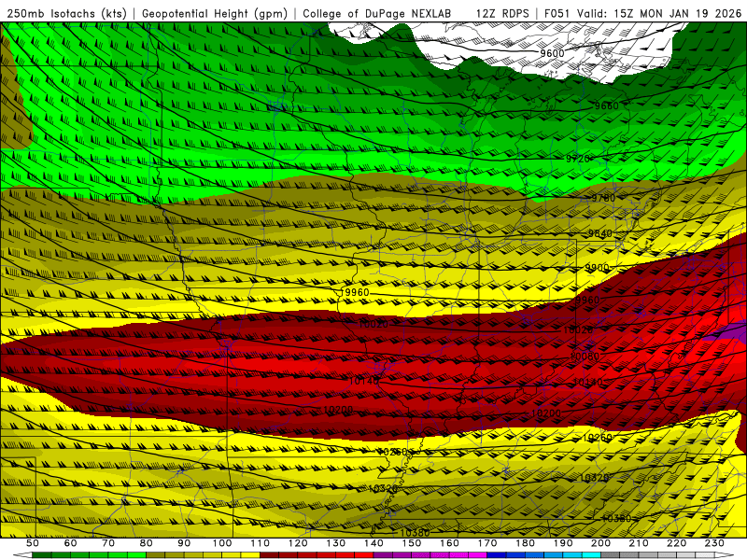Viewport: 747px width, 560px height.
Task: Click the 230 kt legend label
Action: pos(715,543)
